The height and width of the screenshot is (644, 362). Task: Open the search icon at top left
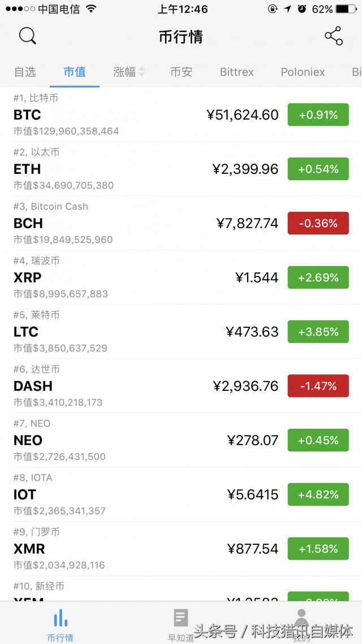(x=27, y=35)
